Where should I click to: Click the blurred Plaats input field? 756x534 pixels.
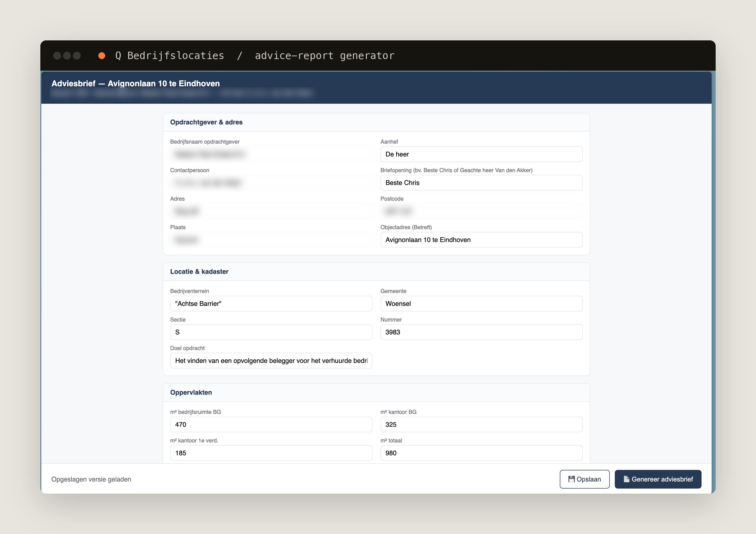271,240
